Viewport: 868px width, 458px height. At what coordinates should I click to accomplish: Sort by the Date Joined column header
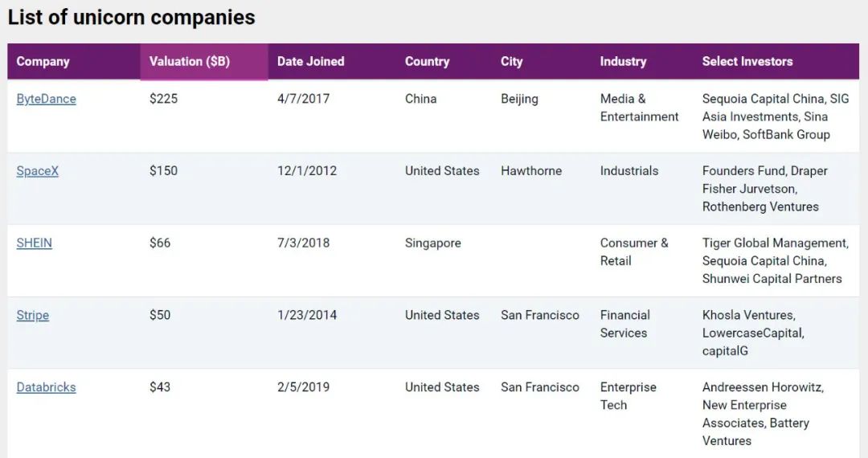coord(332,61)
